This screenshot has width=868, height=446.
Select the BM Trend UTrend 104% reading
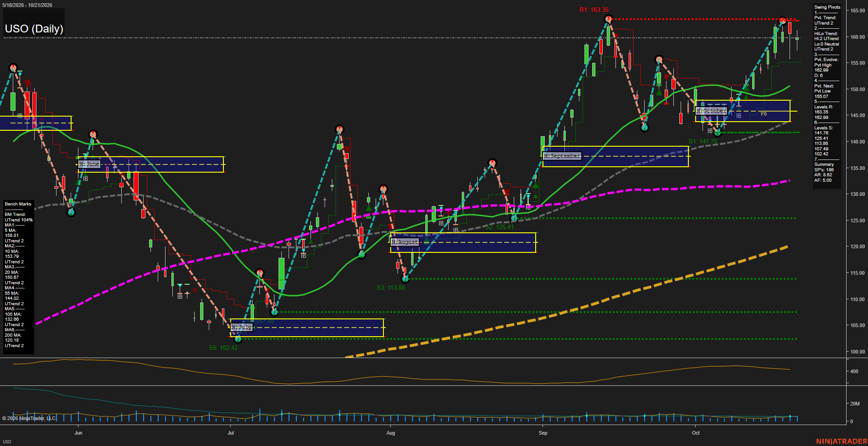click(x=19, y=217)
